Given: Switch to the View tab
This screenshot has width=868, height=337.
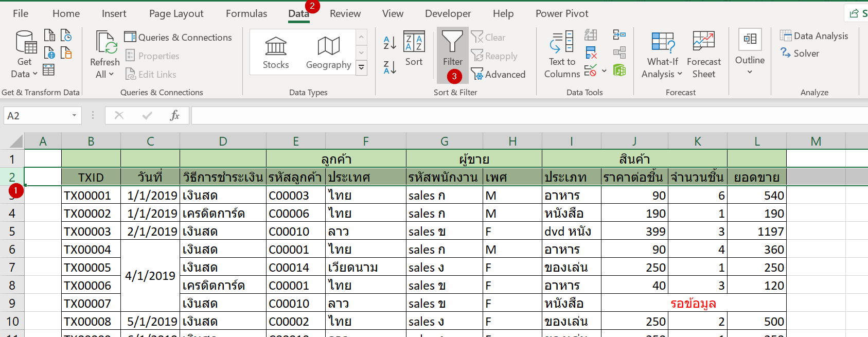Looking at the screenshot, I should tap(393, 13).
